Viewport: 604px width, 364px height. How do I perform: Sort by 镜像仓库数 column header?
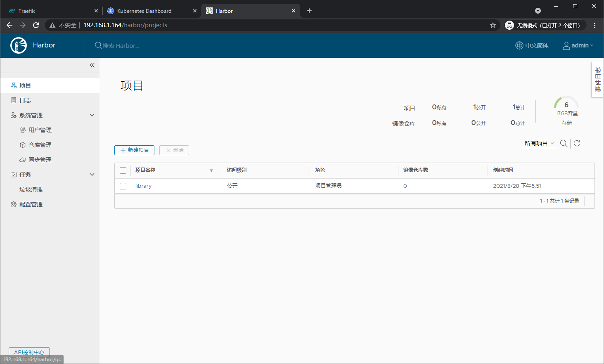point(416,170)
